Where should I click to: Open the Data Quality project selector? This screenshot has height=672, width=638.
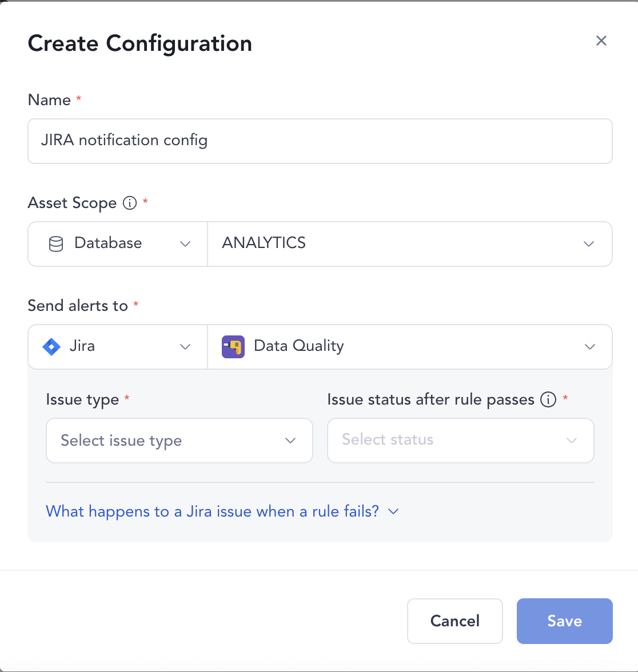click(410, 346)
